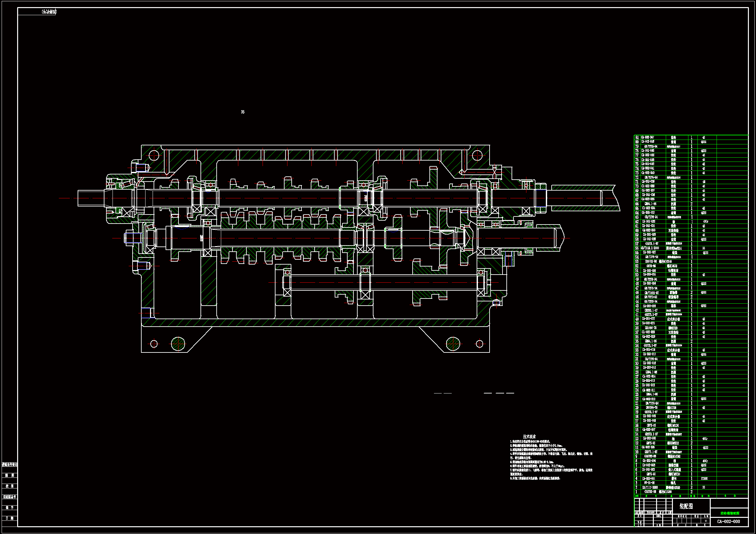Click the 签字 cell in left margin
The image size is (756, 534).
[10, 508]
